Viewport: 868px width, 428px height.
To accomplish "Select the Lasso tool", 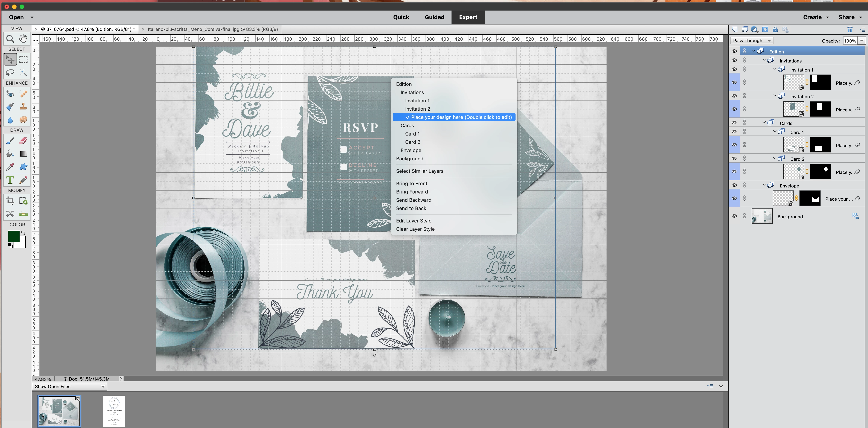I will coord(10,72).
